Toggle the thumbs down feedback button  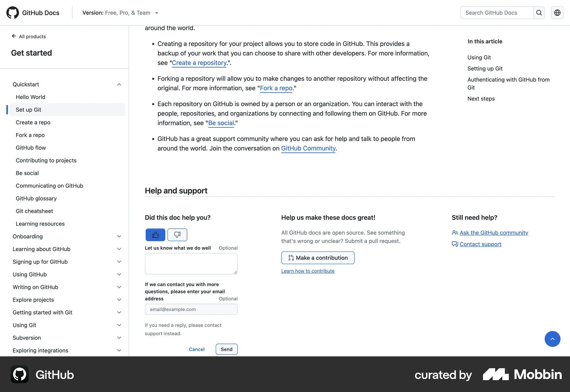[177, 235]
